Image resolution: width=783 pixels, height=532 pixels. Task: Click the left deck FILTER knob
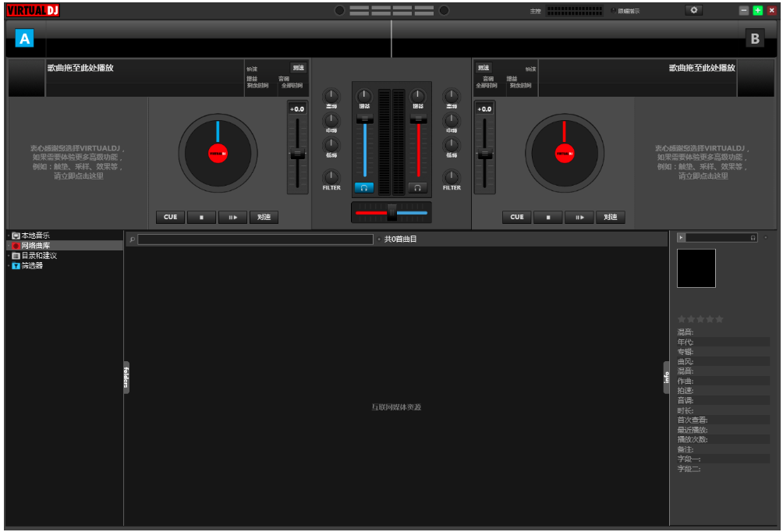[331, 177]
